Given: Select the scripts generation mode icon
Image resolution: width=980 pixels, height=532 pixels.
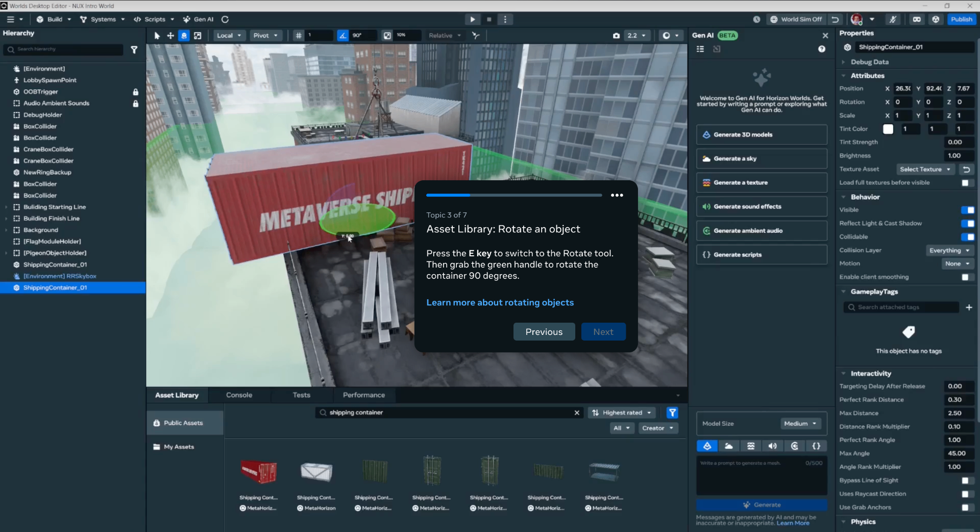Looking at the screenshot, I should pyautogui.click(x=816, y=446).
